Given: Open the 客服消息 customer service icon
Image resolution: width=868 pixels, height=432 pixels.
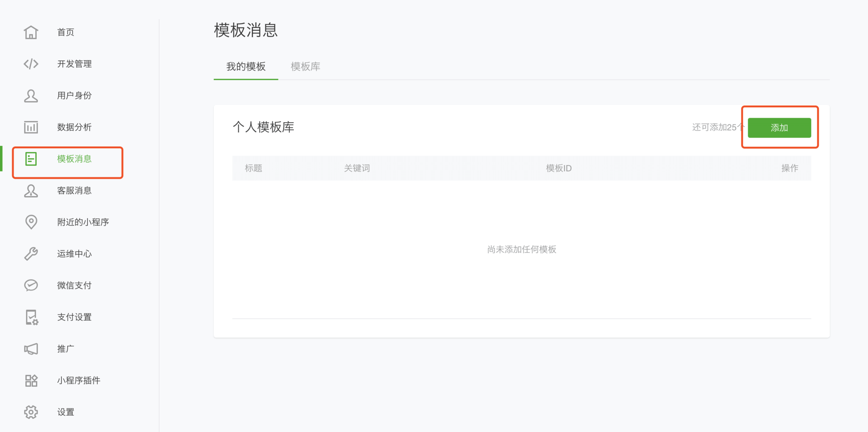Looking at the screenshot, I should pyautogui.click(x=31, y=190).
